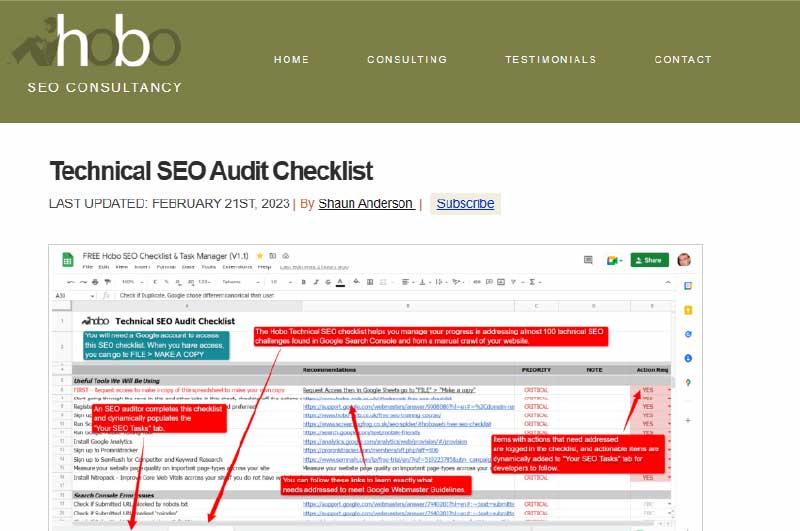Toggle Strikethrough formatting in Sheets toolbar

point(328,282)
